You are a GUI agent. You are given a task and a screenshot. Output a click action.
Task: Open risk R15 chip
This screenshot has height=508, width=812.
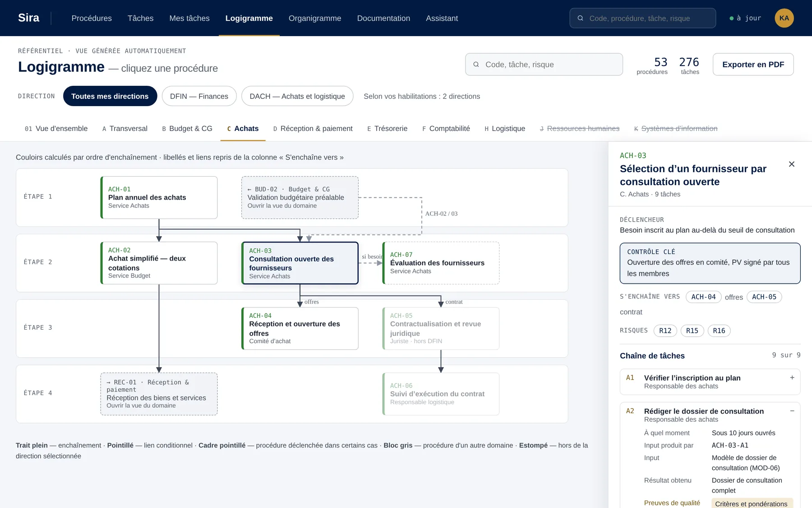coord(692,331)
